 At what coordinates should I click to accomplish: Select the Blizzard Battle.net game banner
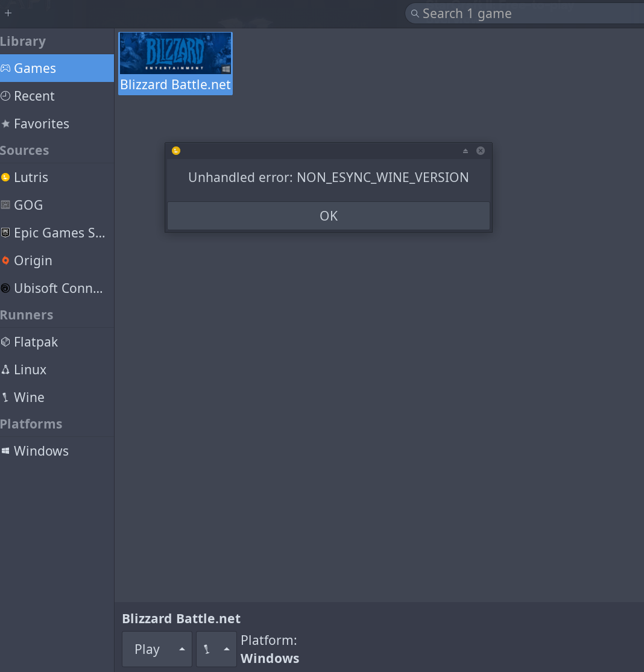[175, 53]
